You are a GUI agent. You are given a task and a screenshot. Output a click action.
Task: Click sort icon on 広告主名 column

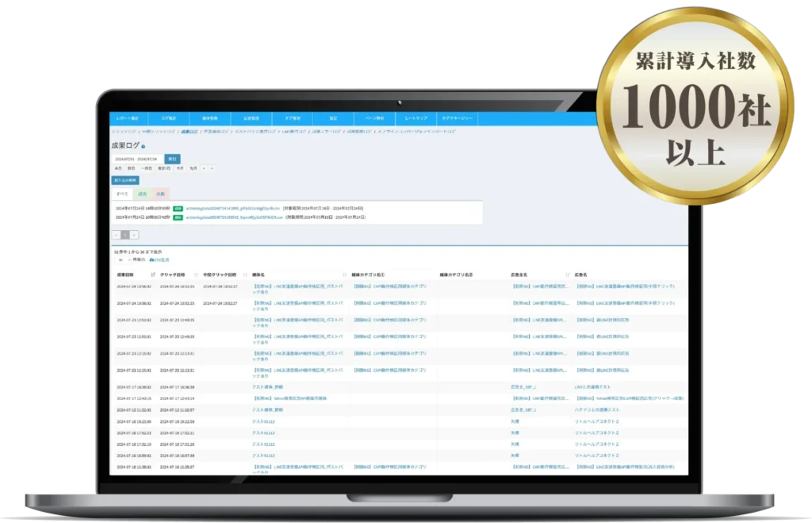coord(565,275)
